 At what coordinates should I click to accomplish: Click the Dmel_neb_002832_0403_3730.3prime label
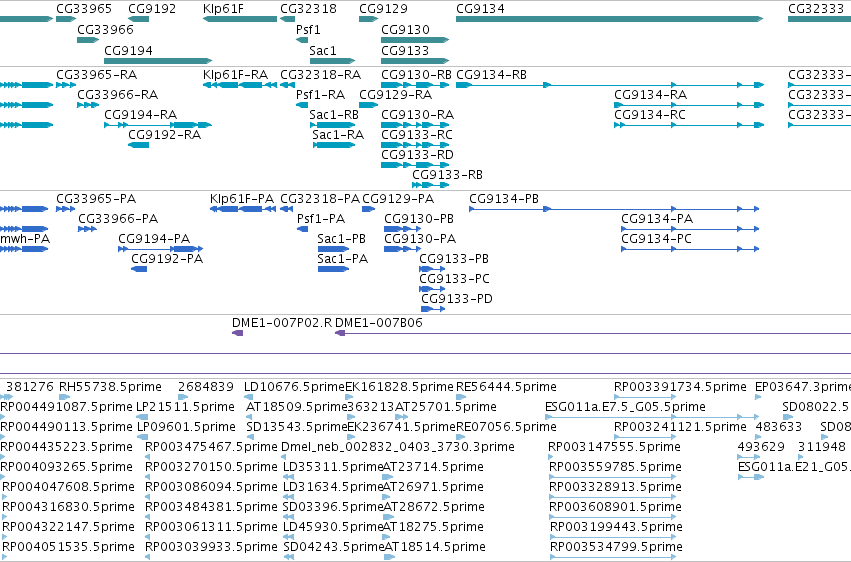[x=398, y=447]
